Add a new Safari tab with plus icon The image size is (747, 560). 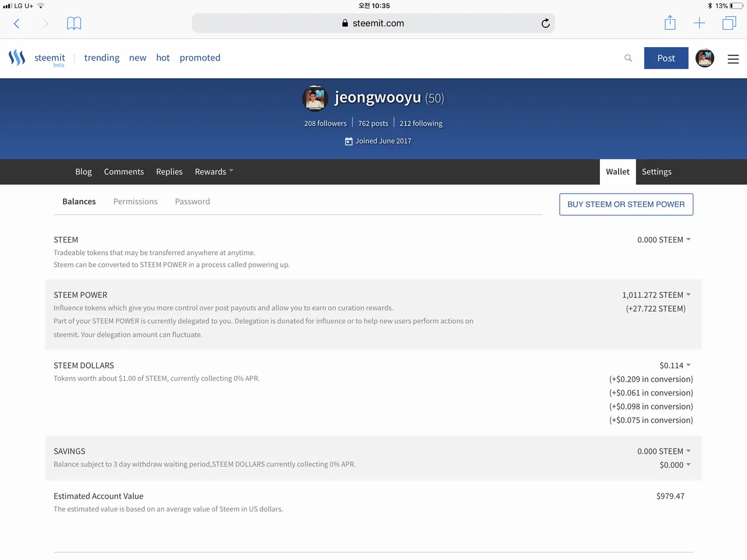pos(699,23)
